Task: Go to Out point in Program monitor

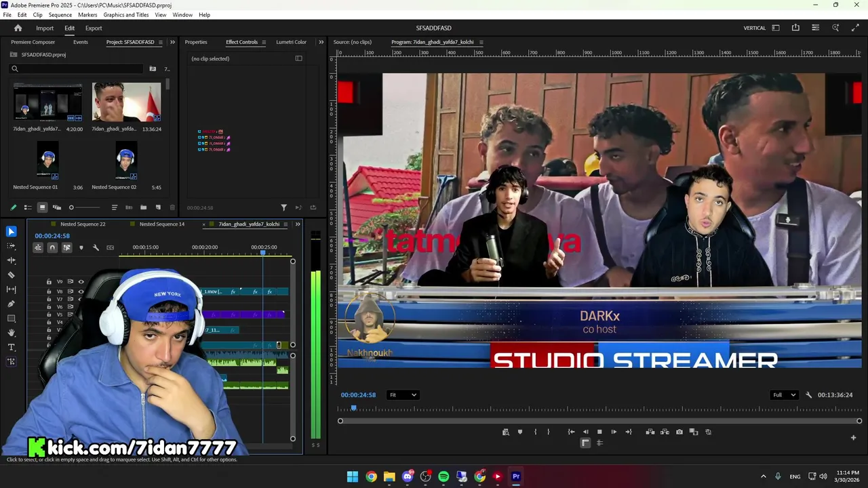Action: point(629,432)
